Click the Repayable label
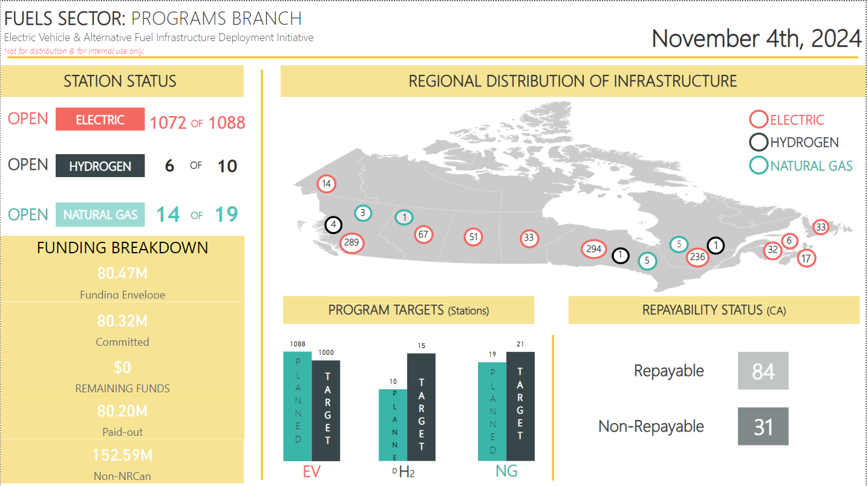This screenshot has width=868, height=486. [669, 371]
